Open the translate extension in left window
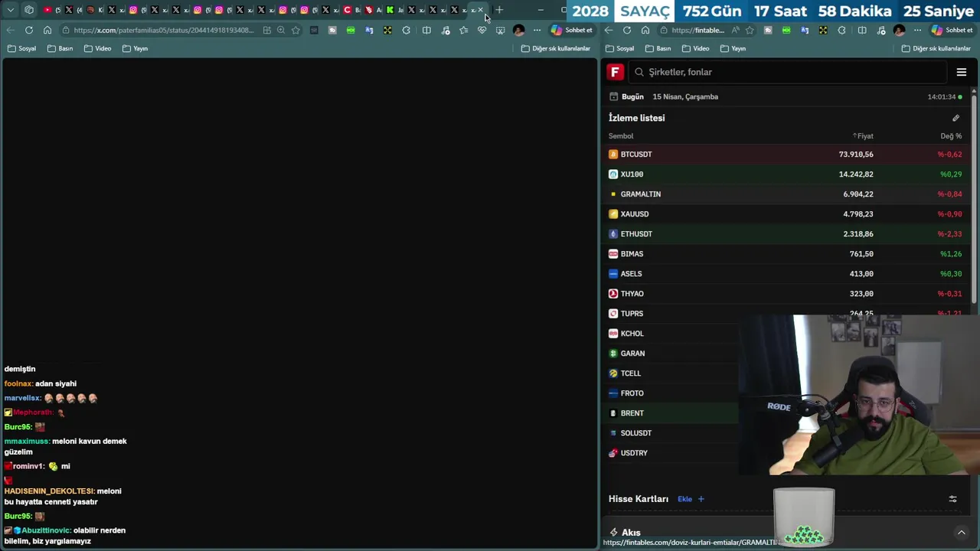 click(x=369, y=30)
